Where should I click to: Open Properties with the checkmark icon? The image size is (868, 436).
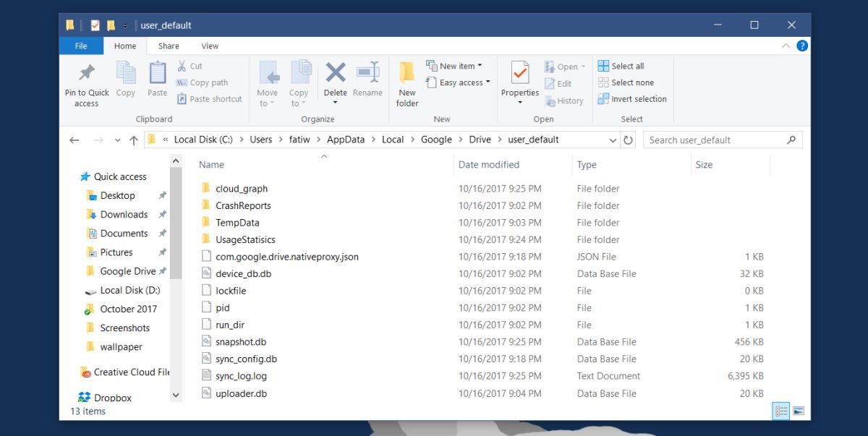click(520, 73)
